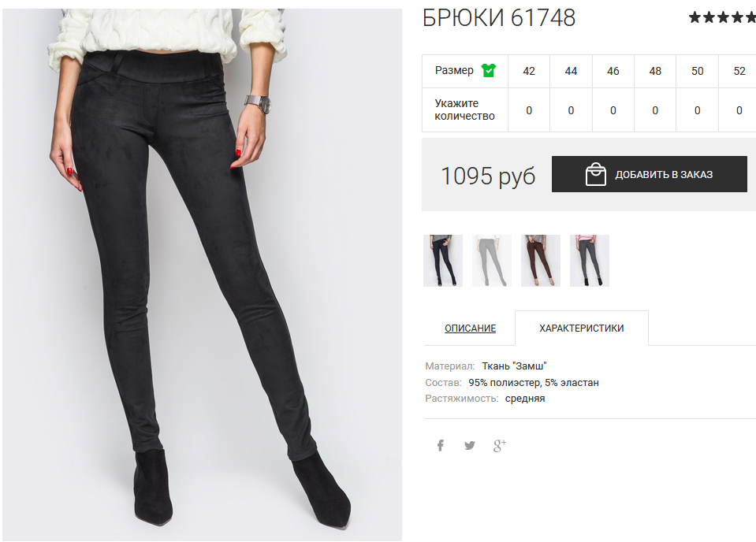Set quantity field for size 44
Image resolution: width=756 pixels, height=542 pixels.
pos(571,110)
